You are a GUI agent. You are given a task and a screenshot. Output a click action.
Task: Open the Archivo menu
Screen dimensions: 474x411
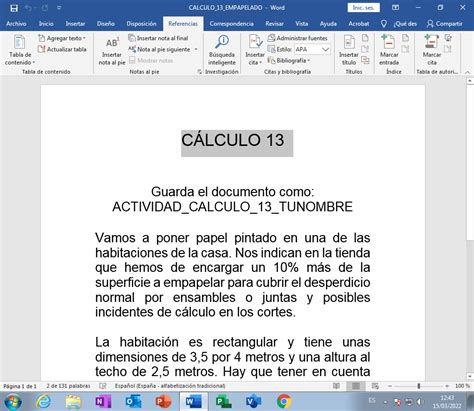click(x=16, y=24)
